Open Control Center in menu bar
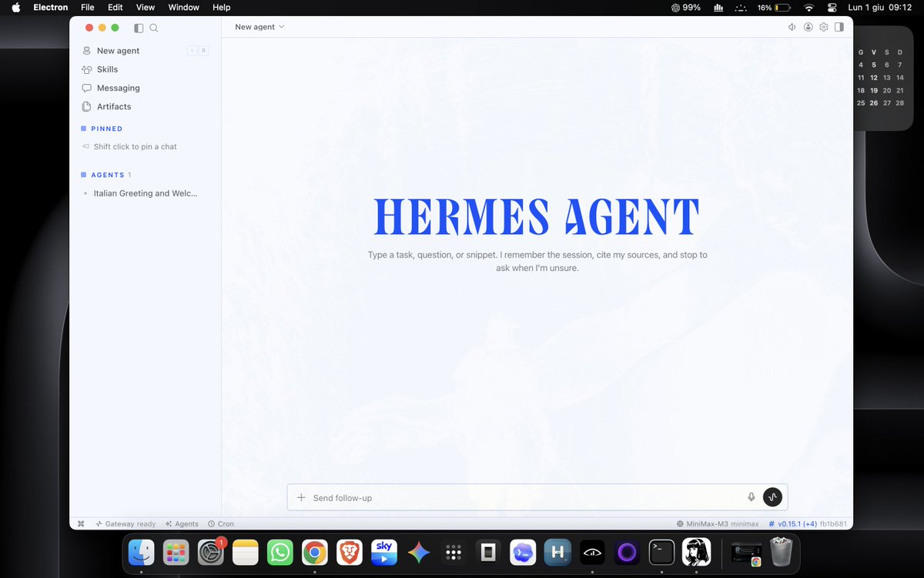 (x=832, y=8)
